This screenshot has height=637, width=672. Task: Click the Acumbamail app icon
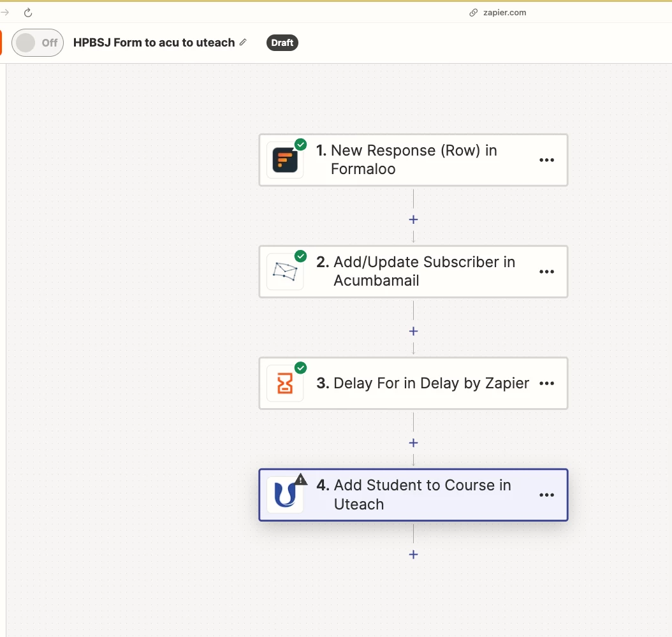click(x=285, y=272)
